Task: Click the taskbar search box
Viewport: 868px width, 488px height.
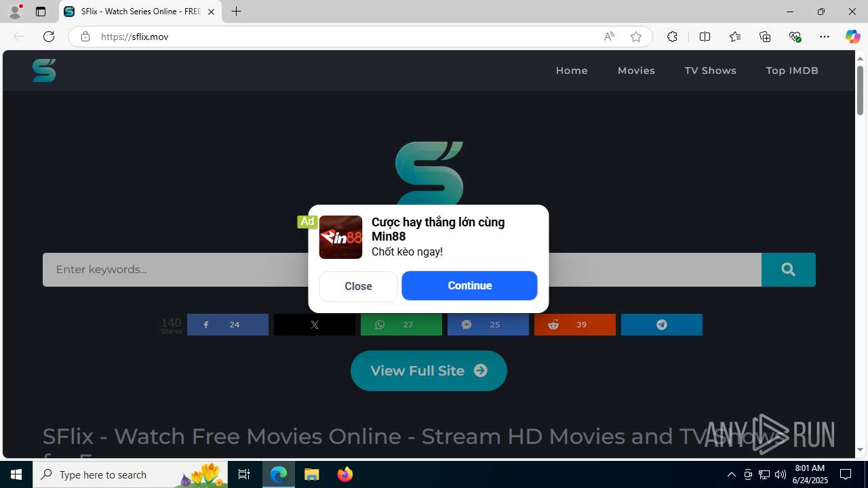Action: [130, 474]
